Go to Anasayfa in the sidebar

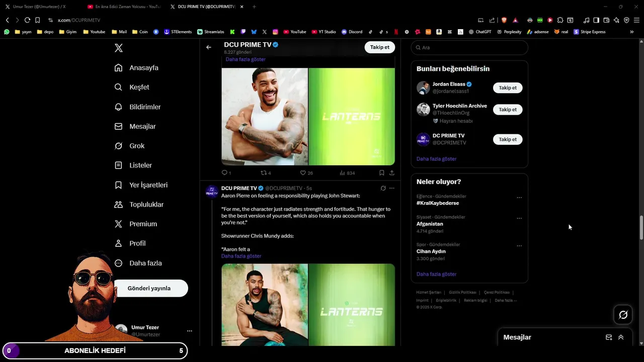click(x=136, y=68)
